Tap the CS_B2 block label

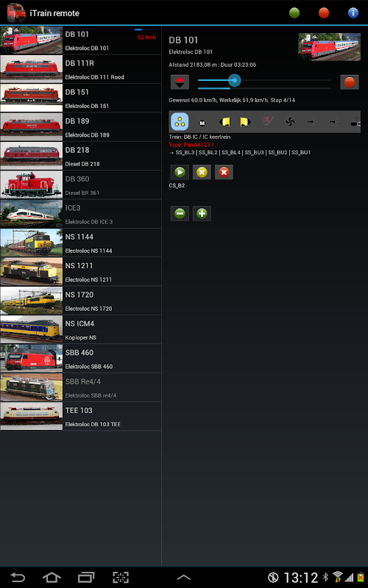pos(177,186)
